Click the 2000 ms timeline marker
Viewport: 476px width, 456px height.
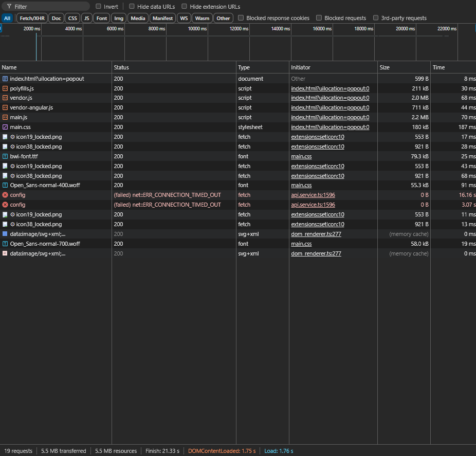tap(32, 29)
